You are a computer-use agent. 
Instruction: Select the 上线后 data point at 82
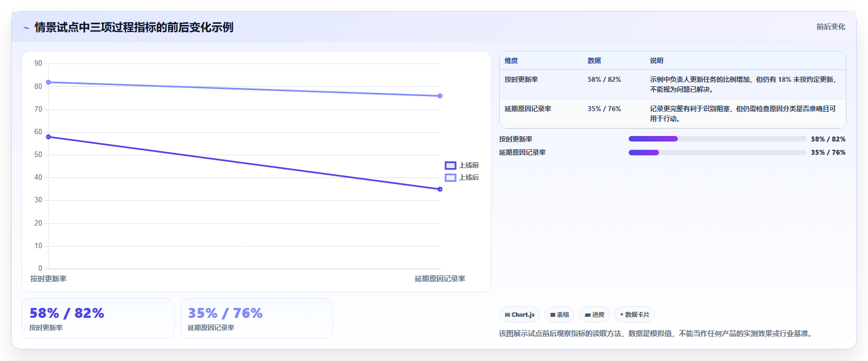(x=49, y=82)
